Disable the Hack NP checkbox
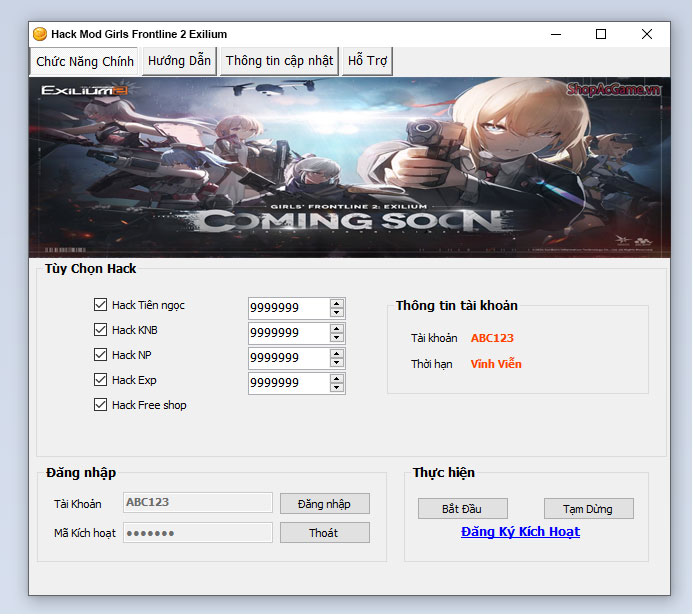693x616 pixels. [100, 354]
